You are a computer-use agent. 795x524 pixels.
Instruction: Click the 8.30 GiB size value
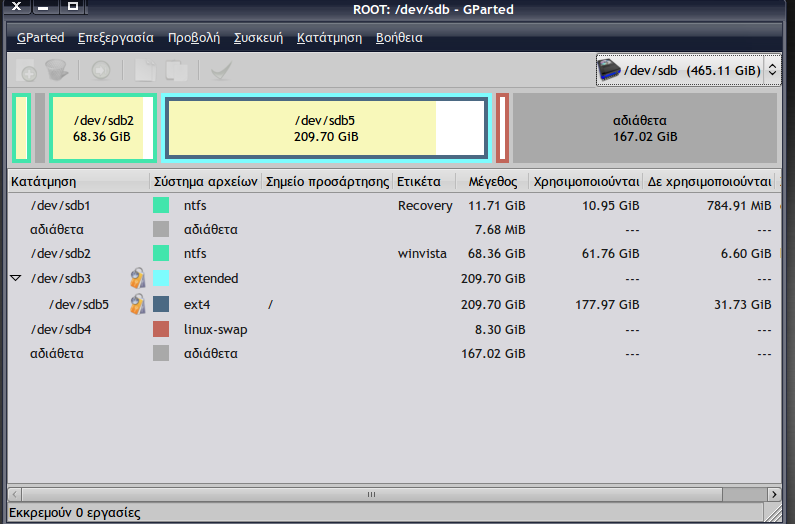(500, 330)
